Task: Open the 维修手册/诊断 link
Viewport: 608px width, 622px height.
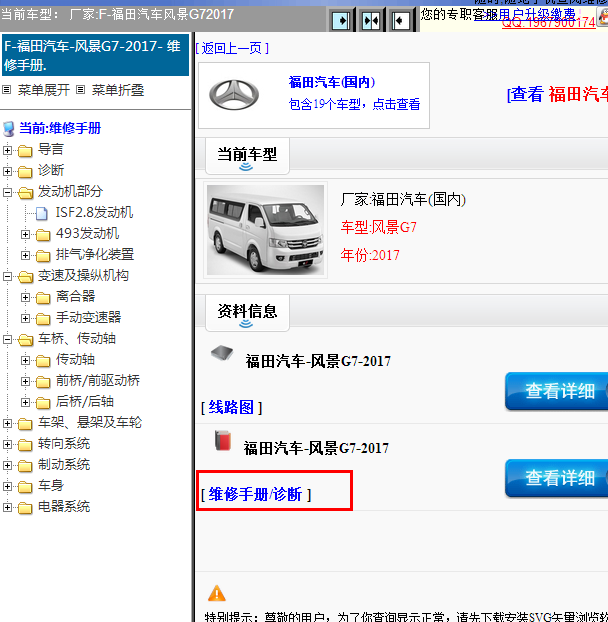Action: 256,494
